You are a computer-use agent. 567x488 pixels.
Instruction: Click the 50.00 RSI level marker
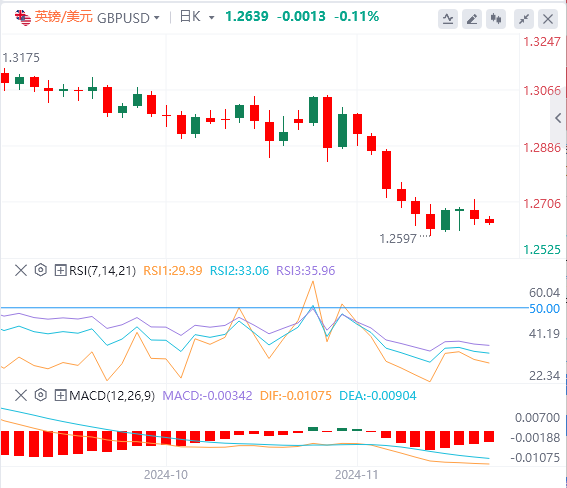(544, 309)
